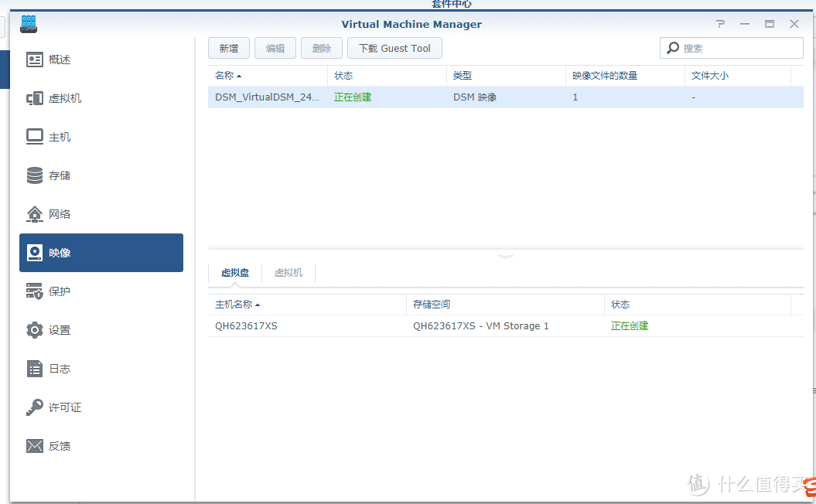The height and width of the screenshot is (504, 816).
Task: Open the 网络 network house icon
Action: 34,214
